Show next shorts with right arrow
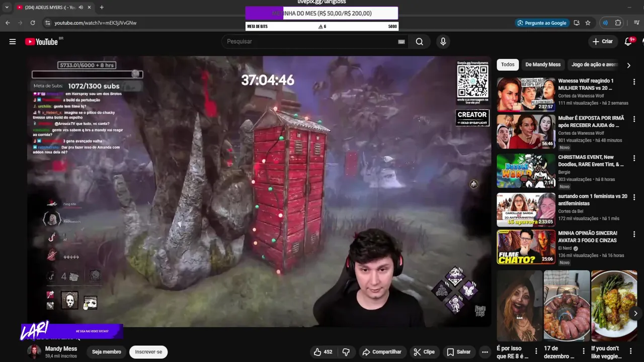Viewport: 644px width, 362px height. pos(635,313)
